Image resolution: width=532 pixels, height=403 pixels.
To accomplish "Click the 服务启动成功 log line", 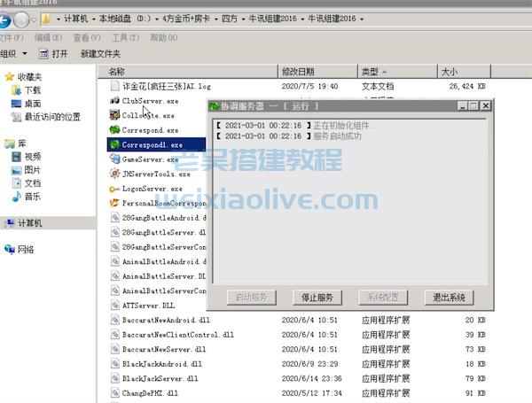I will 288,136.
